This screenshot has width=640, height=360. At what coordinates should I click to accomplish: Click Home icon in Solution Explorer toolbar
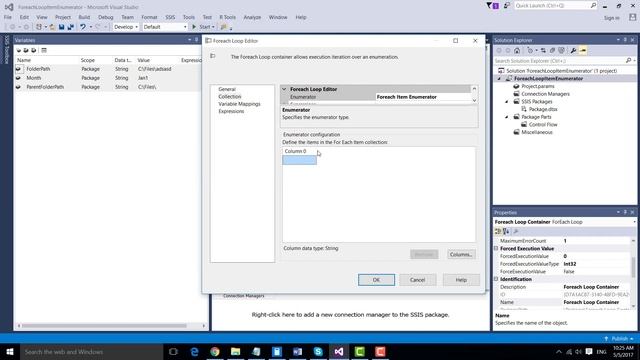coord(517,51)
